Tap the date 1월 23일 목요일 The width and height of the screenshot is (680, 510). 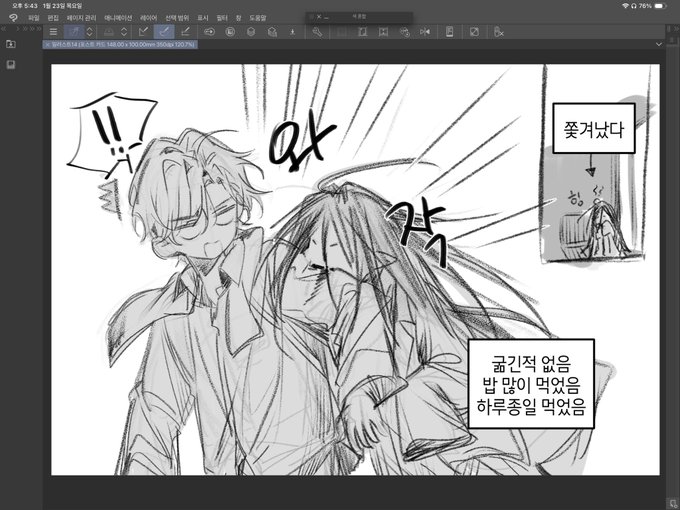[63, 6]
